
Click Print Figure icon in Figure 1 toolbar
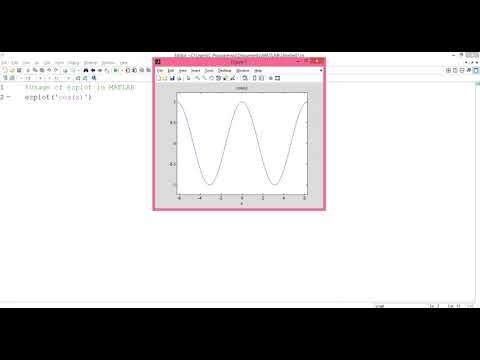(x=179, y=78)
